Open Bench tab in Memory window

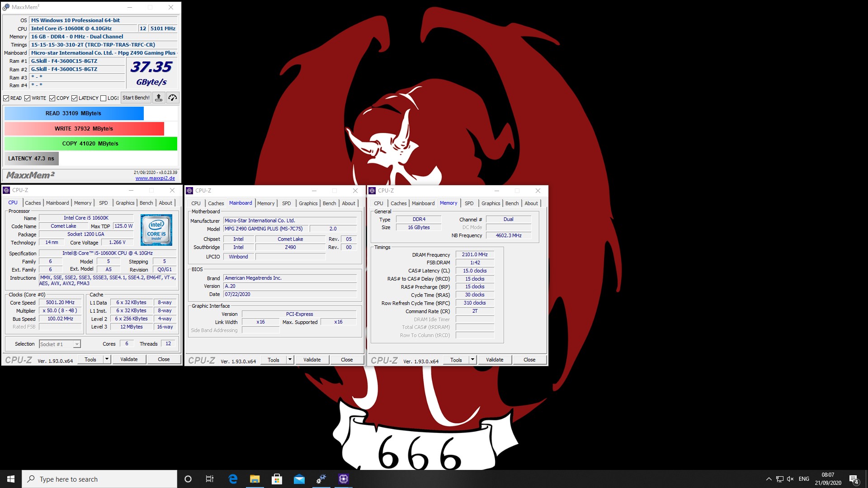click(x=512, y=203)
